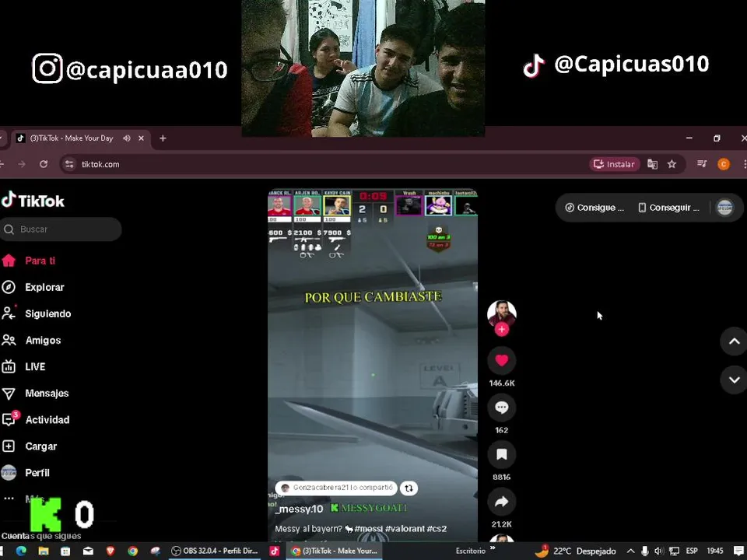Click the #cs2 hashtag
The height and width of the screenshot is (560, 747).
tap(437, 529)
